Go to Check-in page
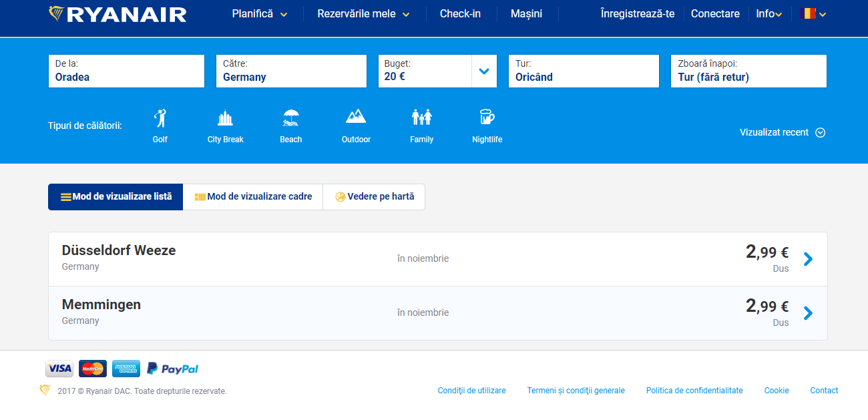 click(x=460, y=13)
